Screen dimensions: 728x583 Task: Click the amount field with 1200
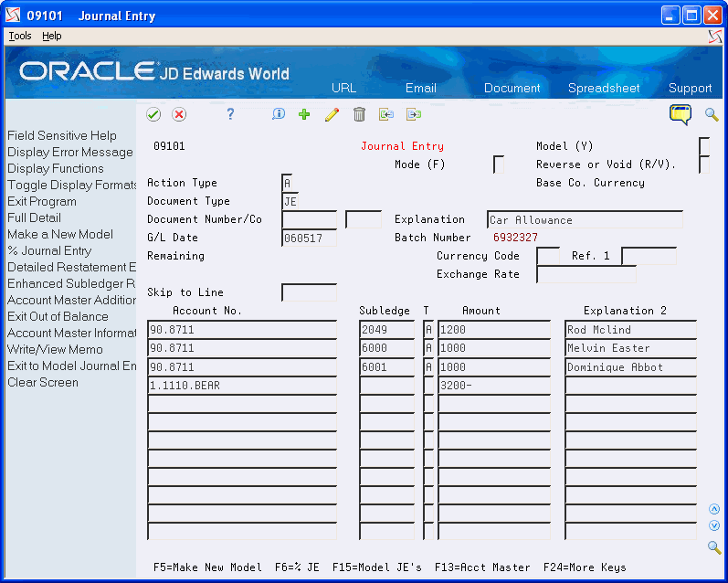click(494, 329)
